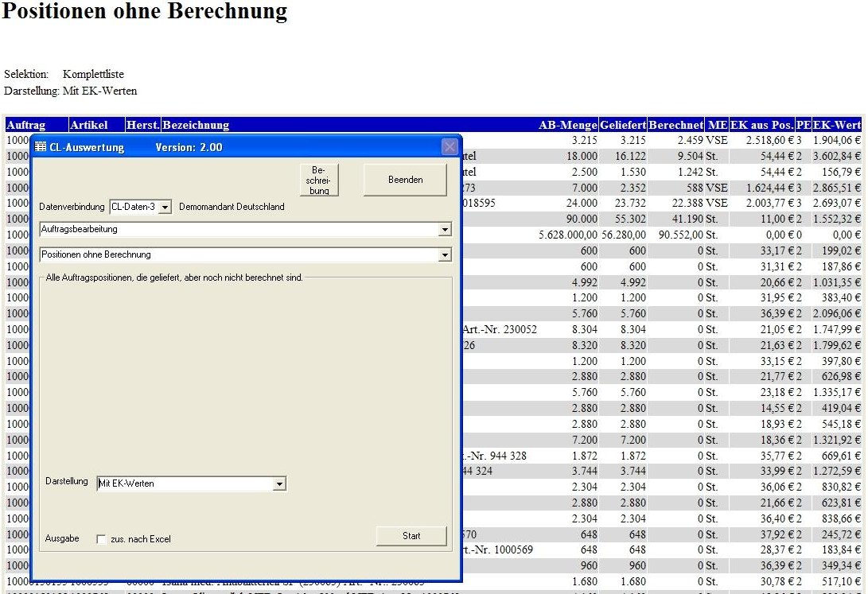The width and height of the screenshot is (868, 594).
Task: Click the EK-Wert value 1.904,06 €
Action: click(837, 141)
